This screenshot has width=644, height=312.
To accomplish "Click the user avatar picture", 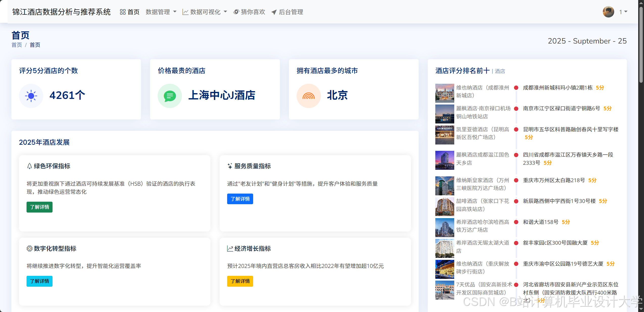I will click(608, 12).
